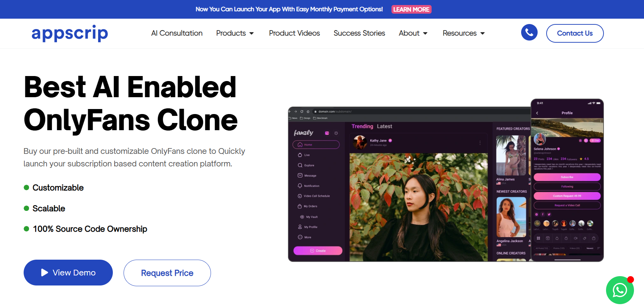Open Success Stories link

click(x=359, y=33)
